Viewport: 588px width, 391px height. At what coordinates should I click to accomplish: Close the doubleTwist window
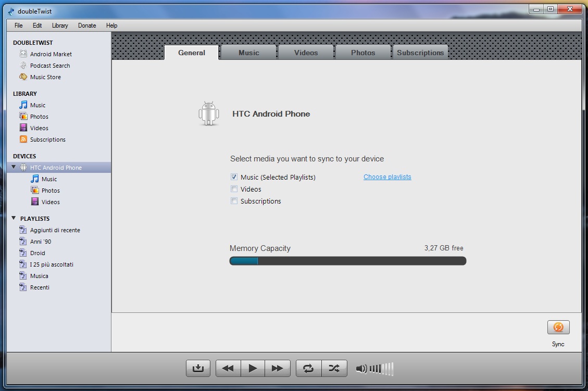(570, 9)
